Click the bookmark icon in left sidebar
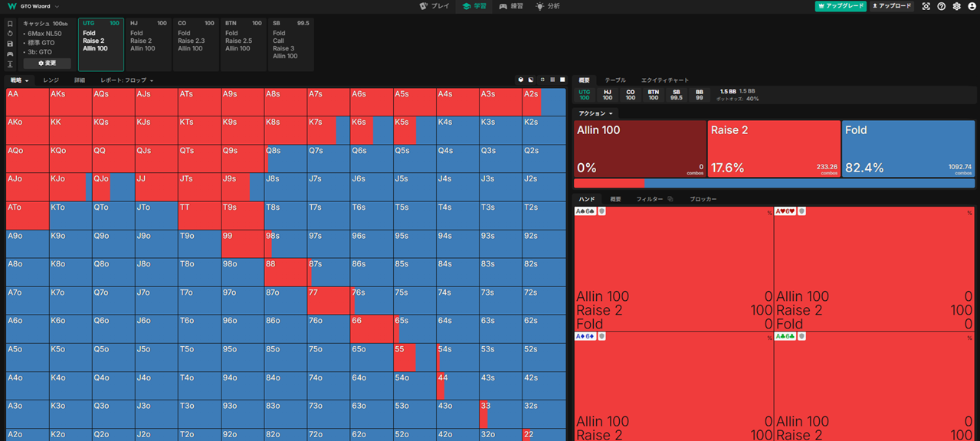 coord(10,24)
